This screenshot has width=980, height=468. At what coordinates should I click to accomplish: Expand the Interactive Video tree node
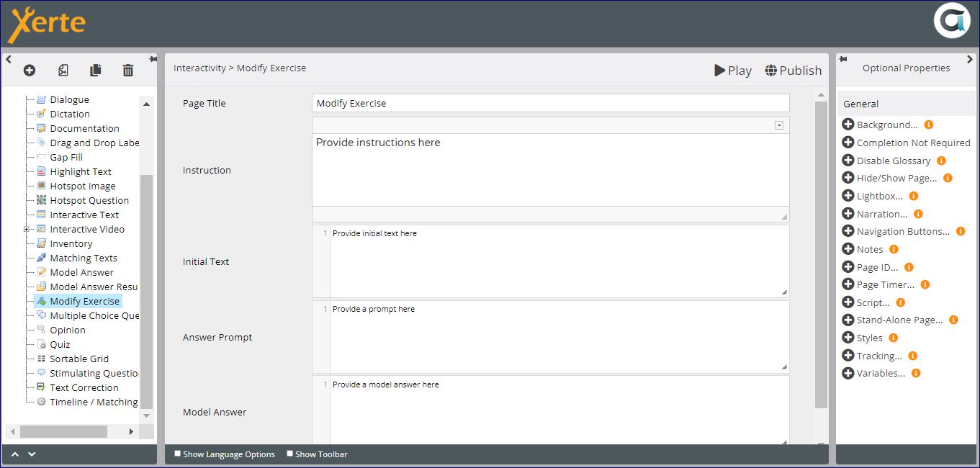coord(27,229)
